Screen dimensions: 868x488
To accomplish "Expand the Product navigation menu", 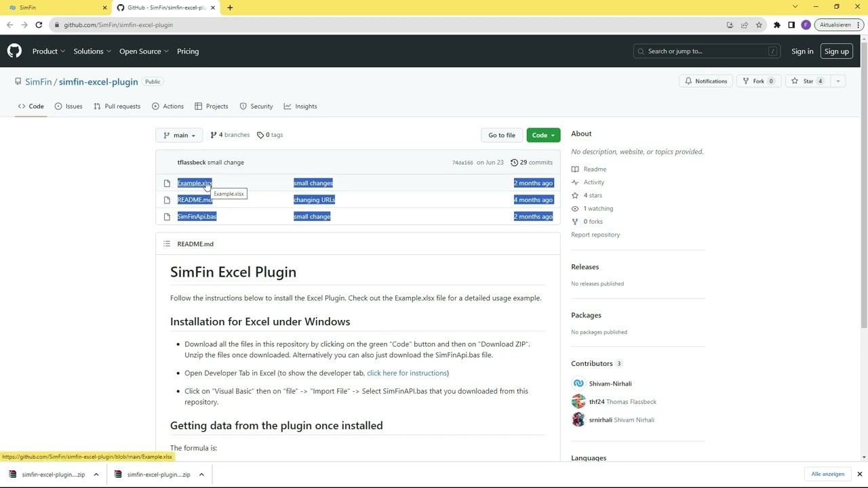I will (x=48, y=52).
